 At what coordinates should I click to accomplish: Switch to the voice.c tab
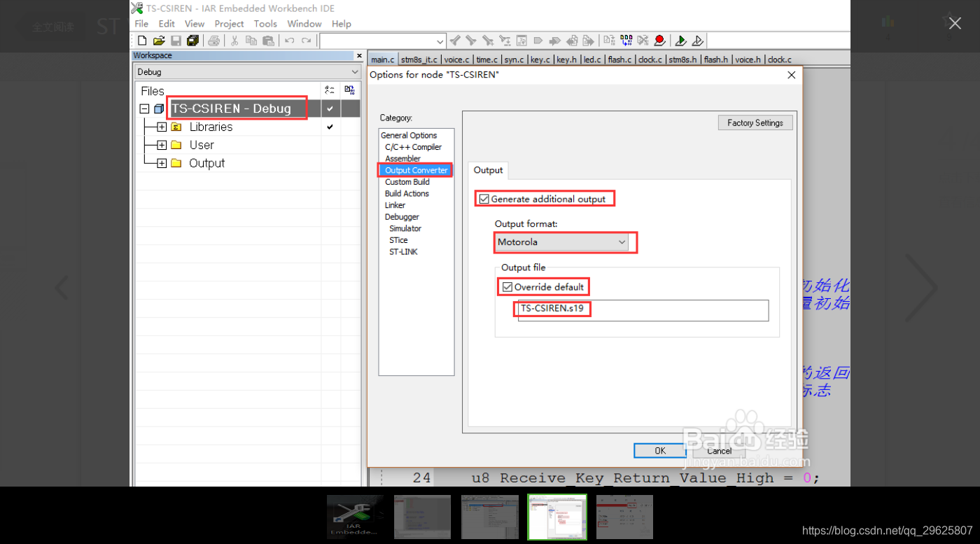457,60
